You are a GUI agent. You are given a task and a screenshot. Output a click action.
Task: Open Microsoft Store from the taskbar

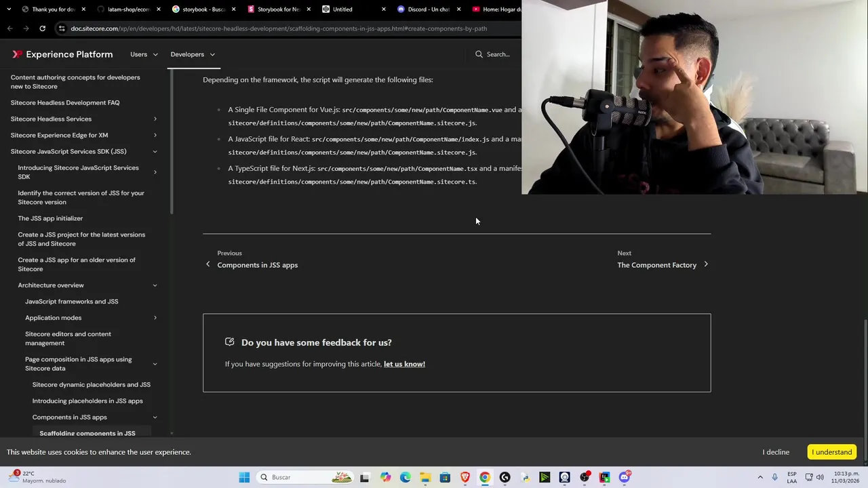(x=445, y=477)
